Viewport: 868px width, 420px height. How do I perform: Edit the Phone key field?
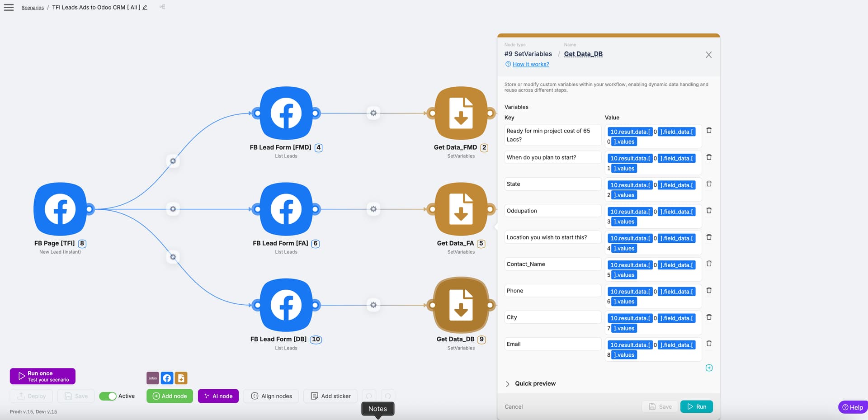coord(553,291)
